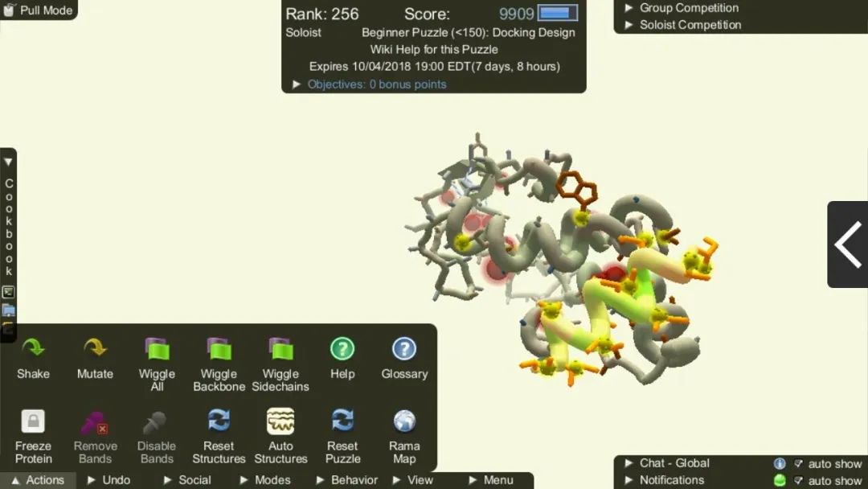Click the score progress bar
The height and width of the screenshot is (489, 868).
tap(558, 13)
